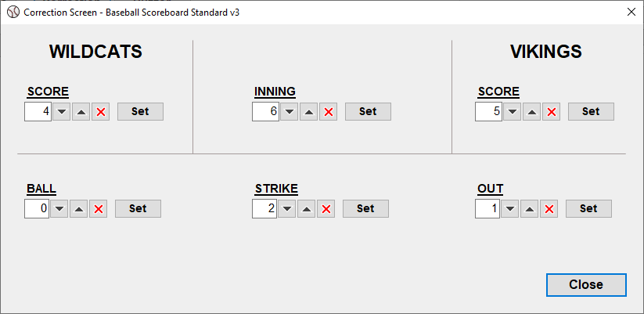
Task: Clear the Vikings score with red X
Action: point(552,112)
